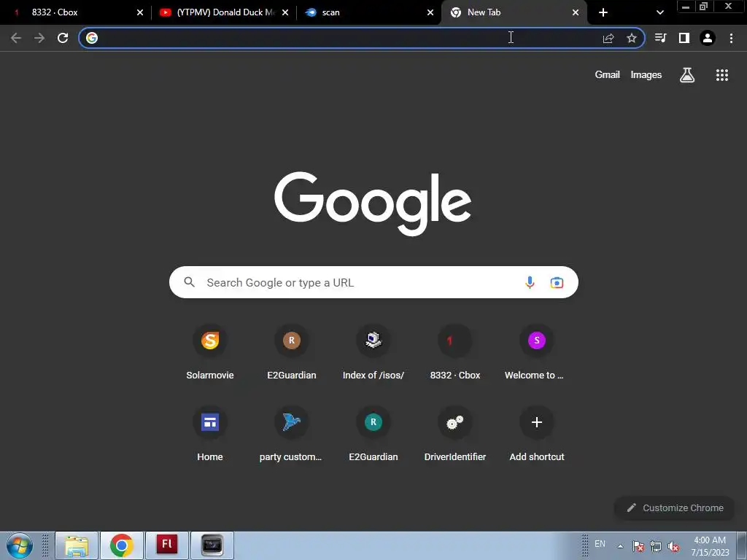Image resolution: width=747 pixels, height=560 pixels.
Task: Search by image with Google Lens icon
Action: pyautogui.click(x=557, y=282)
